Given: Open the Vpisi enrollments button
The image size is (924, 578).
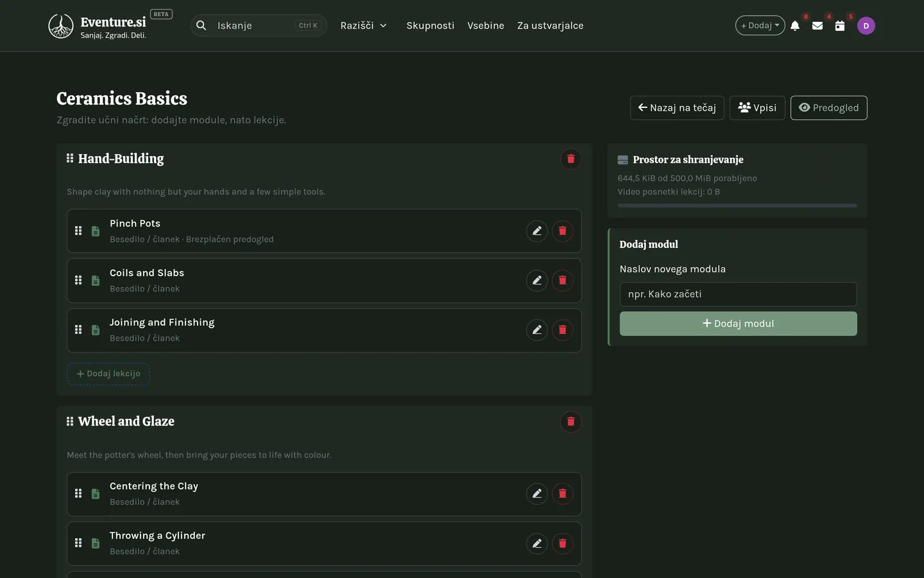Looking at the screenshot, I should coord(757,108).
